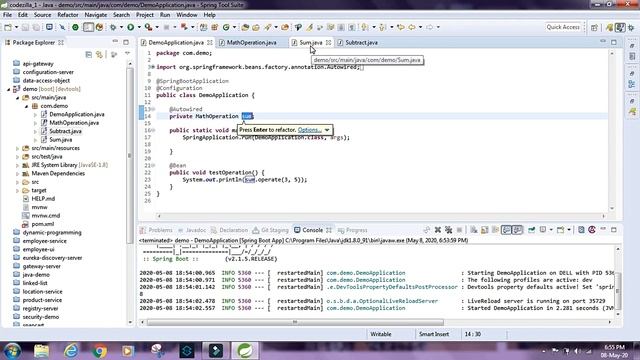Click the Terminate square icon in Console
640x360 pixels.
pyautogui.click(x=459, y=230)
